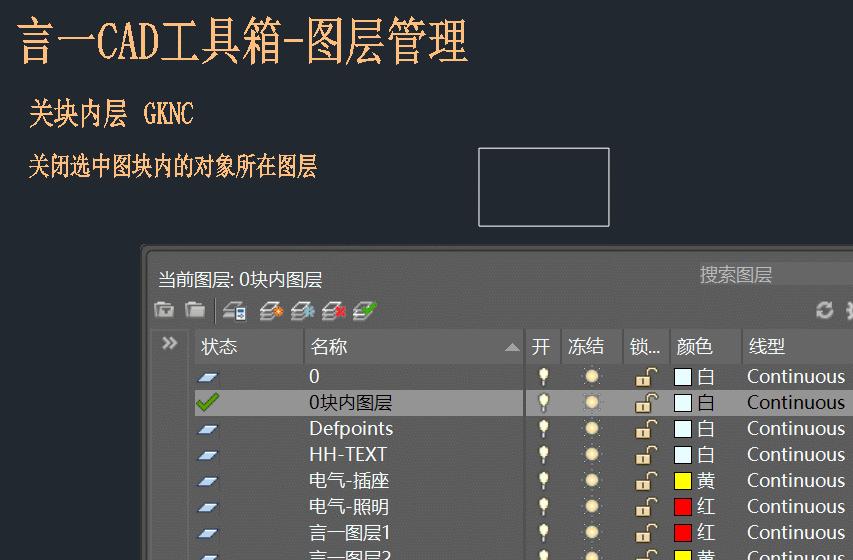The image size is (853, 560).
Task: Click the 锁 column header
Action: tap(646, 346)
